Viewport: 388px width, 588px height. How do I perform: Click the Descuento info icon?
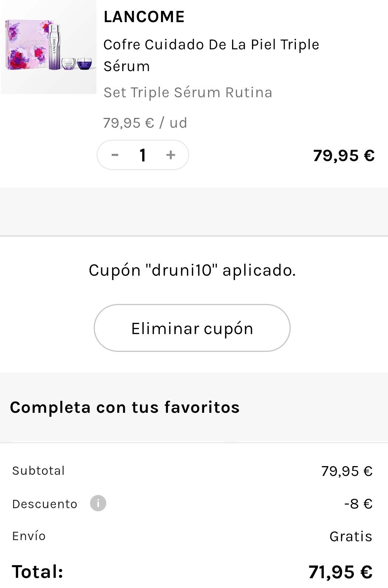[x=98, y=503]
